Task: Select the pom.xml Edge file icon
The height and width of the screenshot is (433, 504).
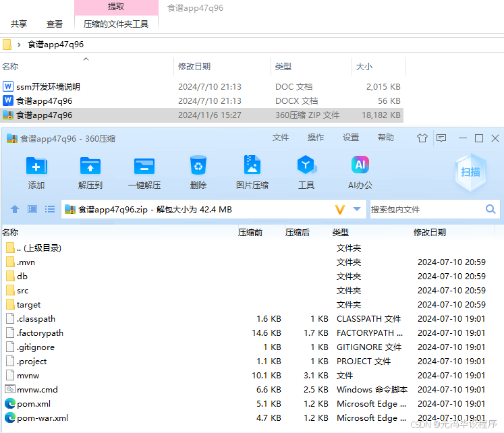Action: [x=10, y=403]
